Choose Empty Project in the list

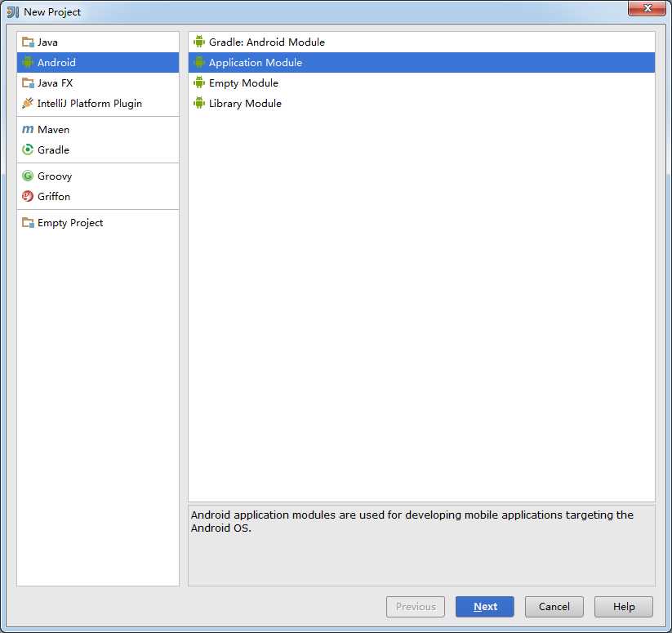(x=98, y=222)
